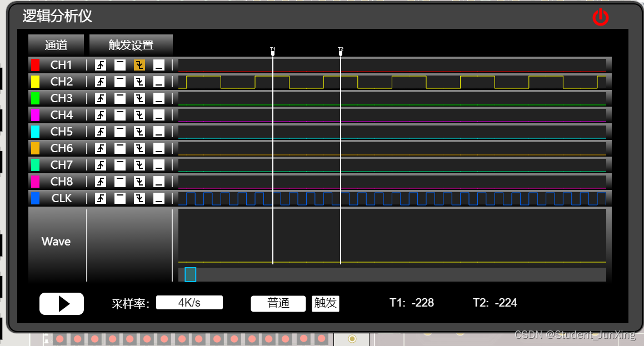Viewport: 644px width, 346px height.
Task: Start capture with the play button
Action: [62, 304]
